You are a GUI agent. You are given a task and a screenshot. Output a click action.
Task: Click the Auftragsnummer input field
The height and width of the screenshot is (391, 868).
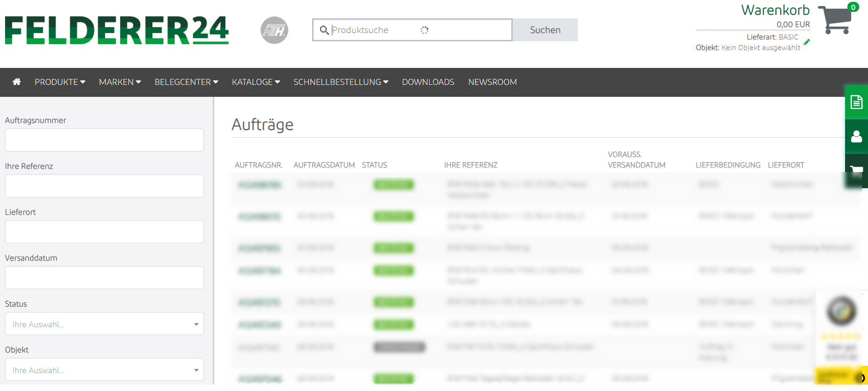(104, 140)
